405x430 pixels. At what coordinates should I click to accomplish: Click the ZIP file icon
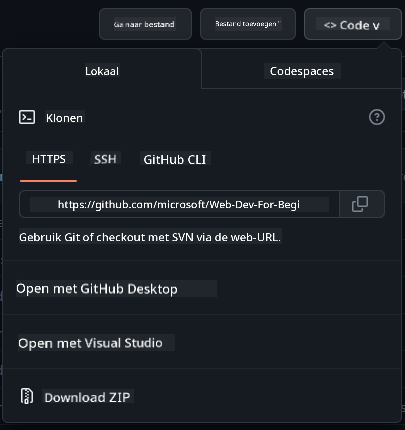(x=27, y=396)
